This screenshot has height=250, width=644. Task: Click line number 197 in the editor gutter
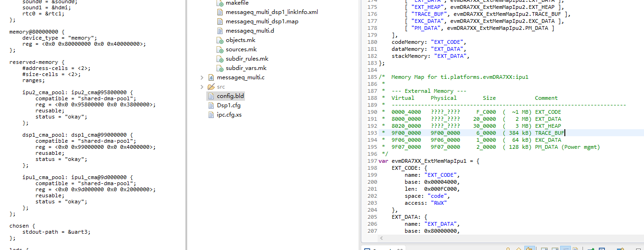pos(372,161)
